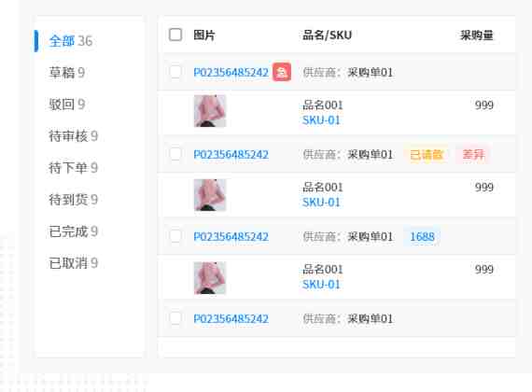Click the 1688 tag
532x392 pixels.
point(422,236)
